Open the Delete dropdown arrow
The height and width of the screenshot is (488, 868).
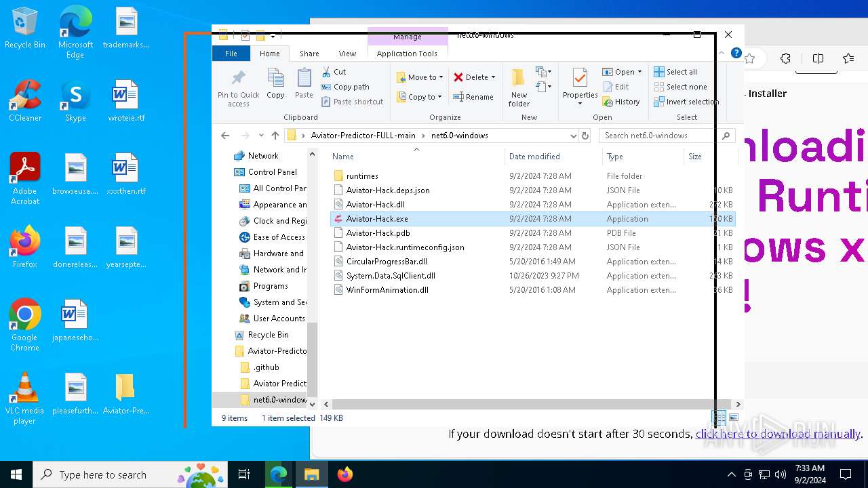pyautogui.click(x=493, y=77)
